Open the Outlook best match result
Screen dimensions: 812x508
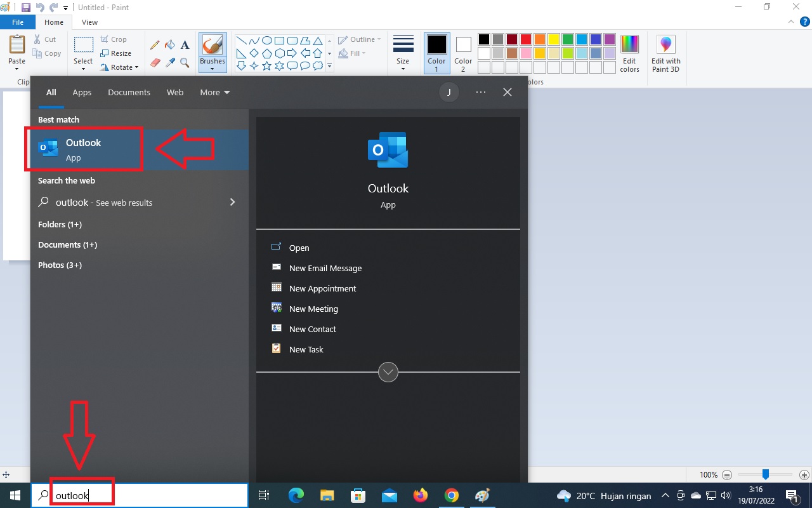point(84,149)
